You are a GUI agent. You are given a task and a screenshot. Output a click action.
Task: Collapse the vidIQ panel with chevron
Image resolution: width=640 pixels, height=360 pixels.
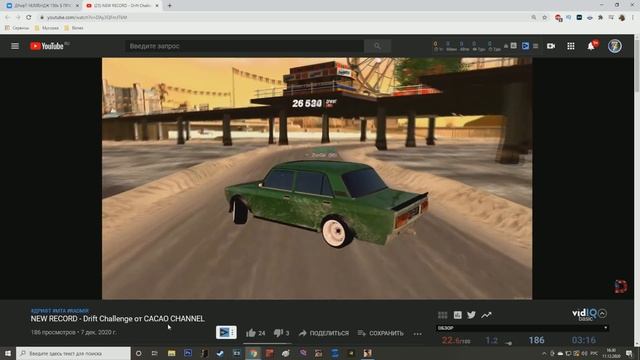602,313
